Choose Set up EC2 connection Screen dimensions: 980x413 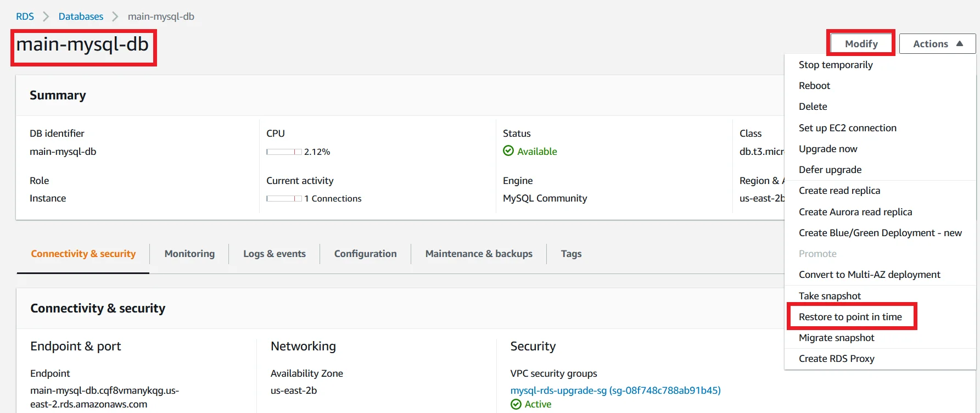(847, 128)
